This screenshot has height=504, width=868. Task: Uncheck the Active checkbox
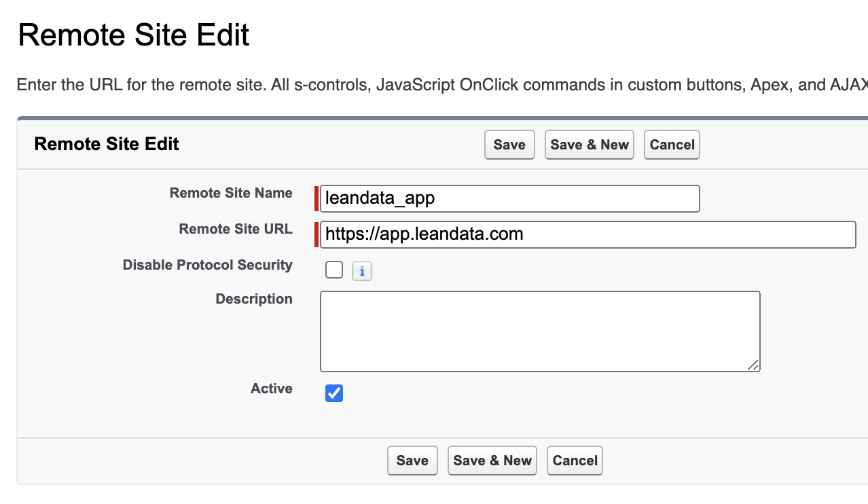coord(334,393)
